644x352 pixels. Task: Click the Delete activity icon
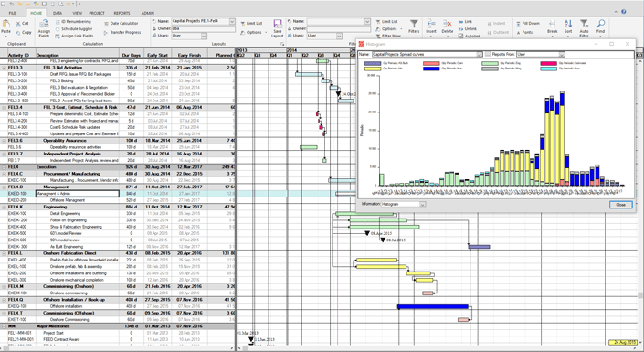coord(448,25)
